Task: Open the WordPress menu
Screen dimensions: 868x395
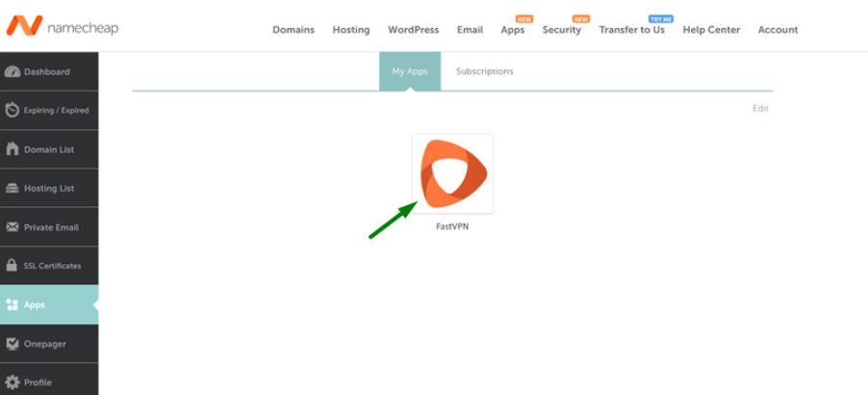Action: pos(413,30)
